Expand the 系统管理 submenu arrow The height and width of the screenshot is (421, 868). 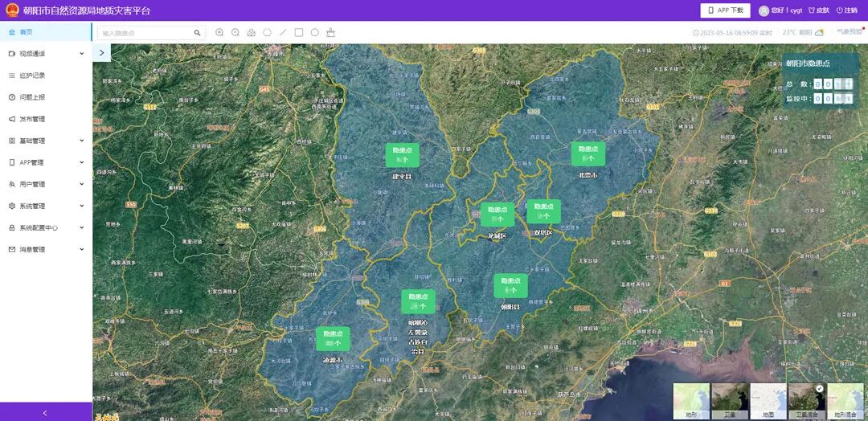82,206
